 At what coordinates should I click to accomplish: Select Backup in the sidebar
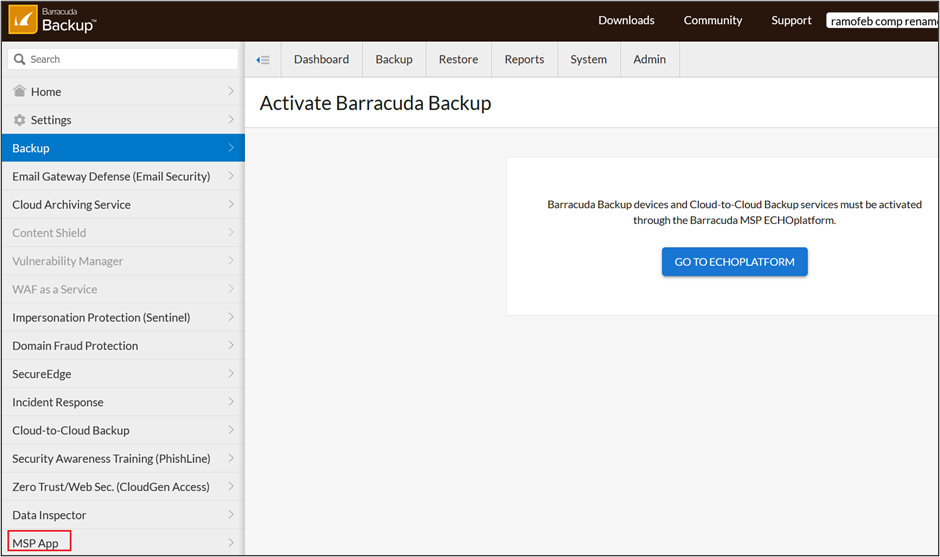[123, 148]
